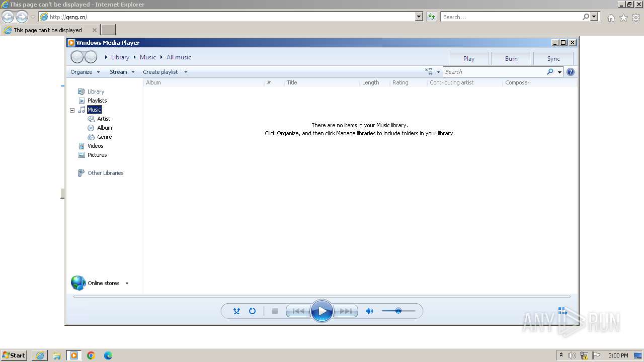Open Other Libraries
The width and height of the screenshot is (644, 362).
click(x=105, y=173)
